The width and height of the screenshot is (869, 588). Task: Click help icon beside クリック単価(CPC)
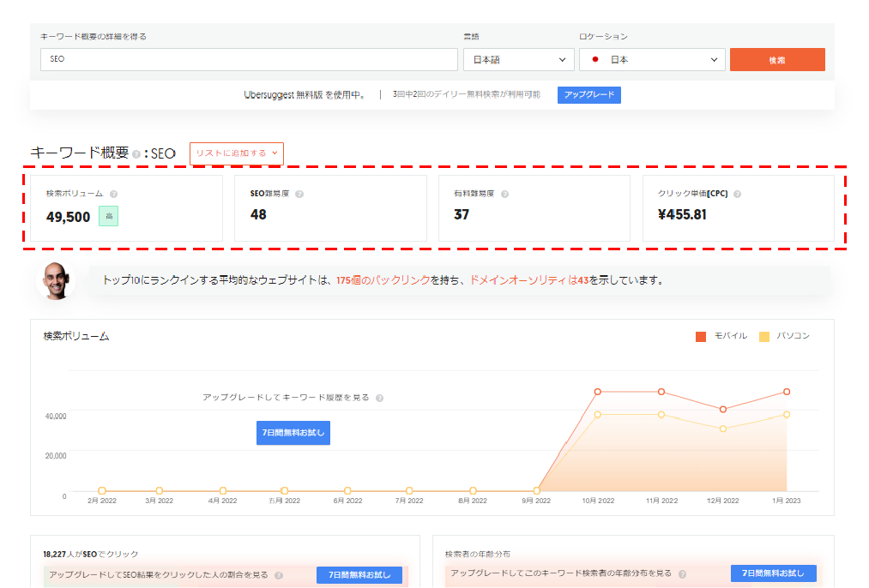[x=737, y=194]
